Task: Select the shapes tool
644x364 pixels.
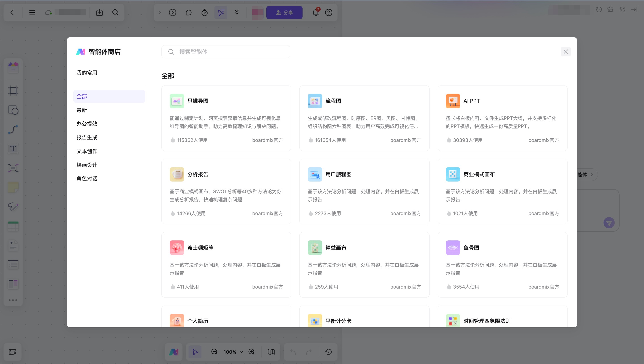Action: point(13,110)
